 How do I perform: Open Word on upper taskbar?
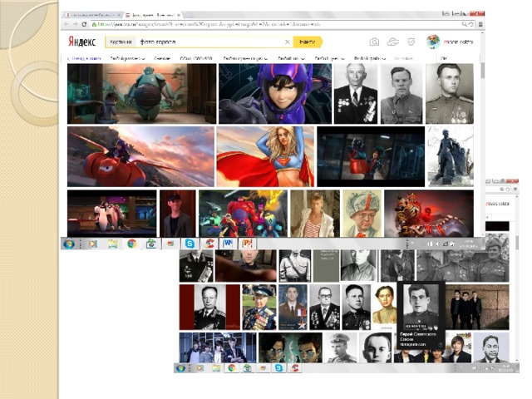(228, 244)
